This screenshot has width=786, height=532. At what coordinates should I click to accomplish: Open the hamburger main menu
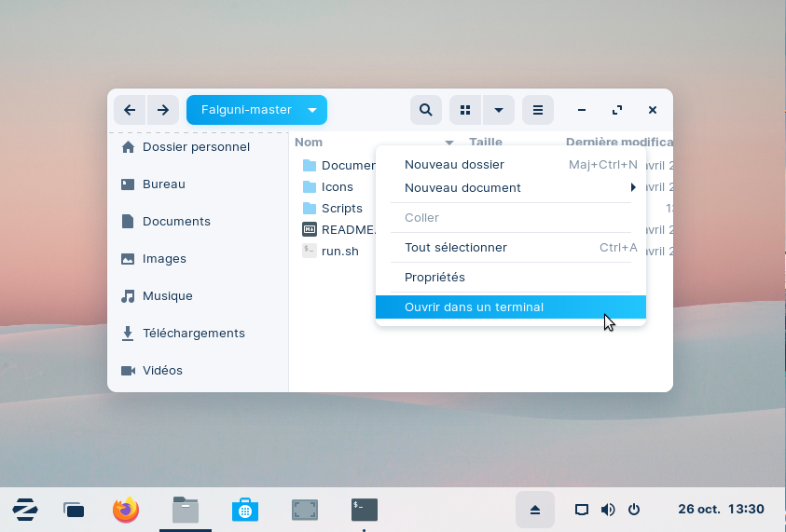[x=538, y=110]
